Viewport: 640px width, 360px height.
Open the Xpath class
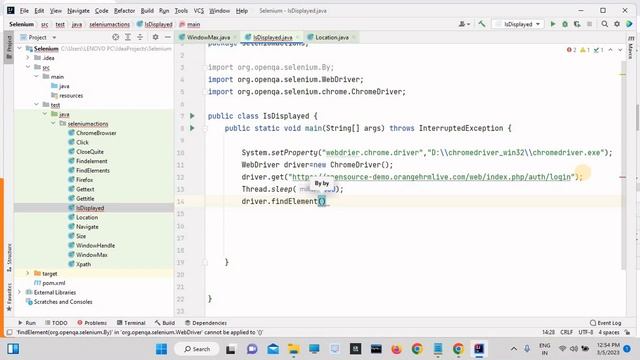83,264
